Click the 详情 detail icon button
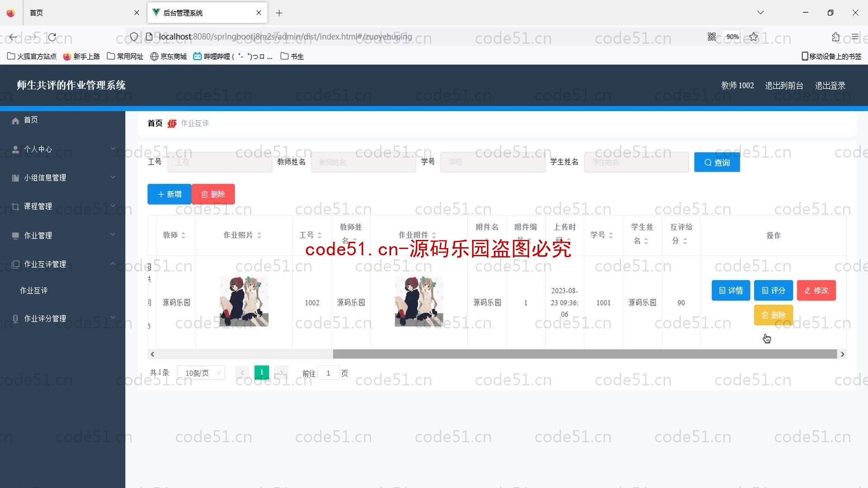The height and width of the screenshot is (488, 868). [x=730, y=290]
